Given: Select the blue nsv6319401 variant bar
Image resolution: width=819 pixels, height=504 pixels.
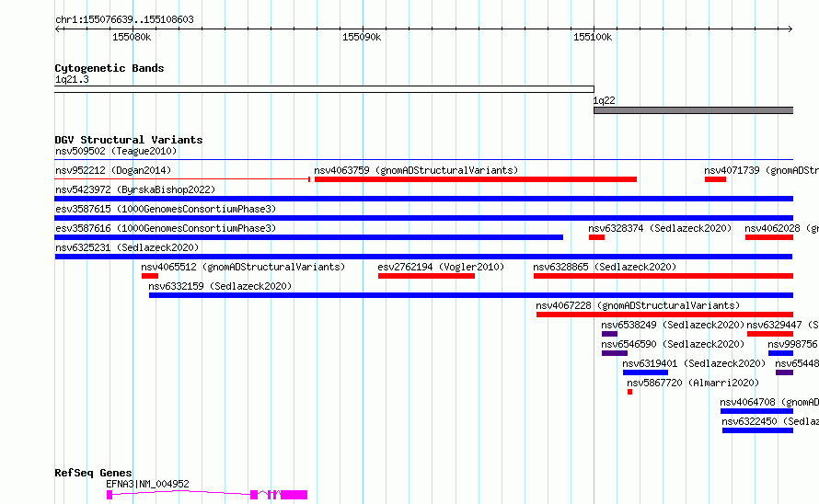Looking at the screenshot, I should [645, 372].
